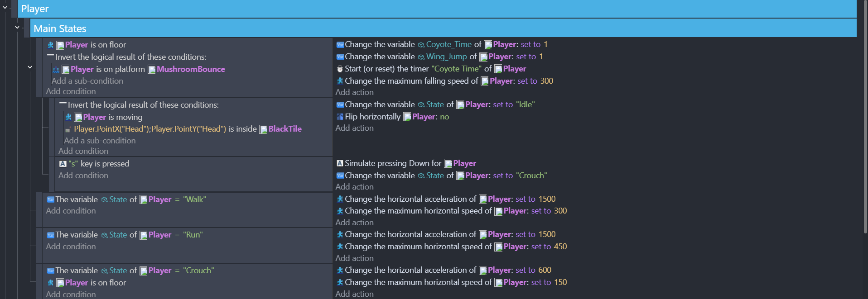Click Add a sub-condition under MushroomBounce condition

click(x=87, y=81)
